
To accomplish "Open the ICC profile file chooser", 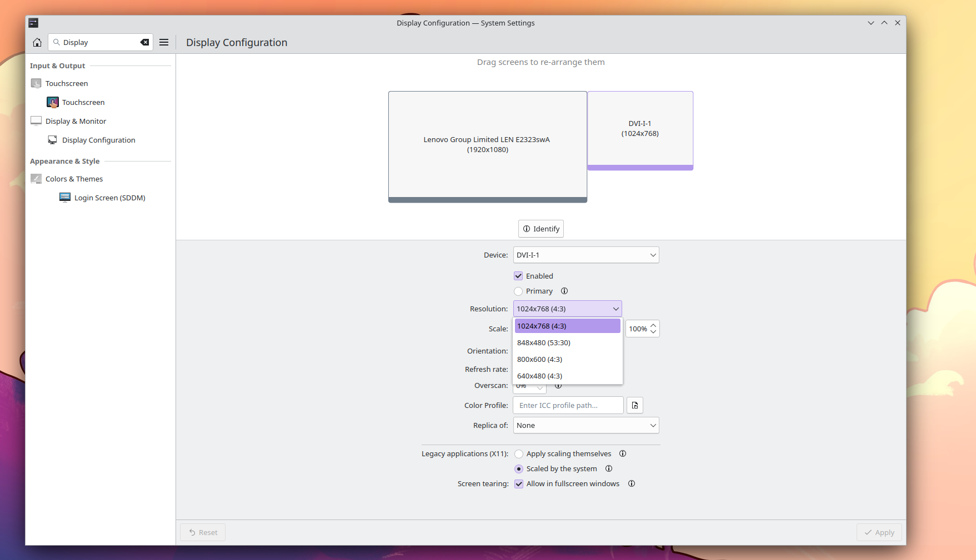I will 635,406.
